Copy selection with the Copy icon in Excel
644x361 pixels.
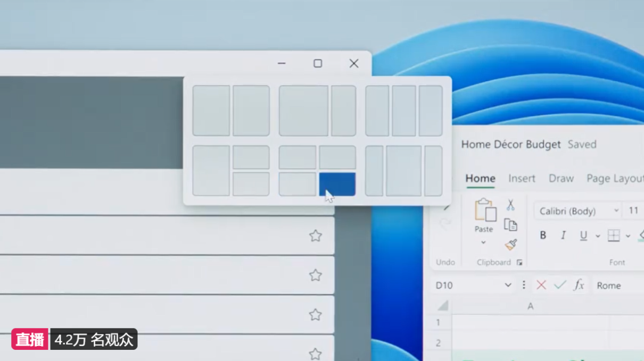click(x=510, y=225)
